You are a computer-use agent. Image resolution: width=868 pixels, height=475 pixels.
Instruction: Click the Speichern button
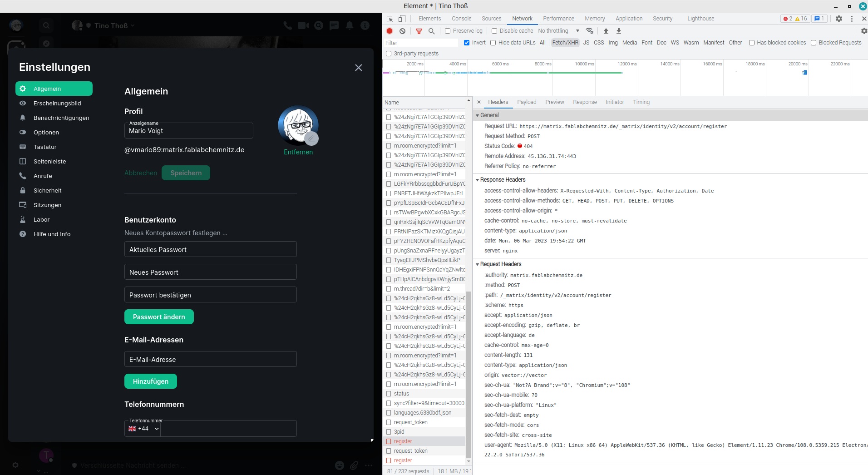(186, 173)
